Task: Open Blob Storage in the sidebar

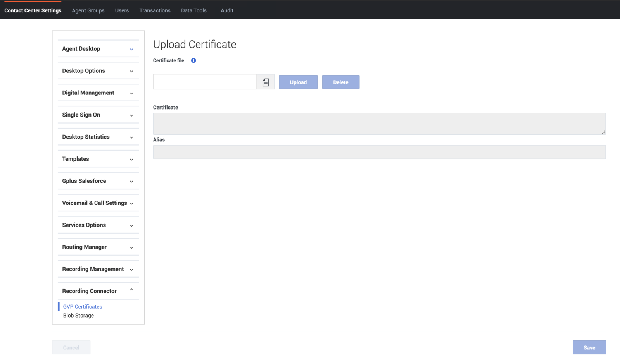Action: point(78,316)
